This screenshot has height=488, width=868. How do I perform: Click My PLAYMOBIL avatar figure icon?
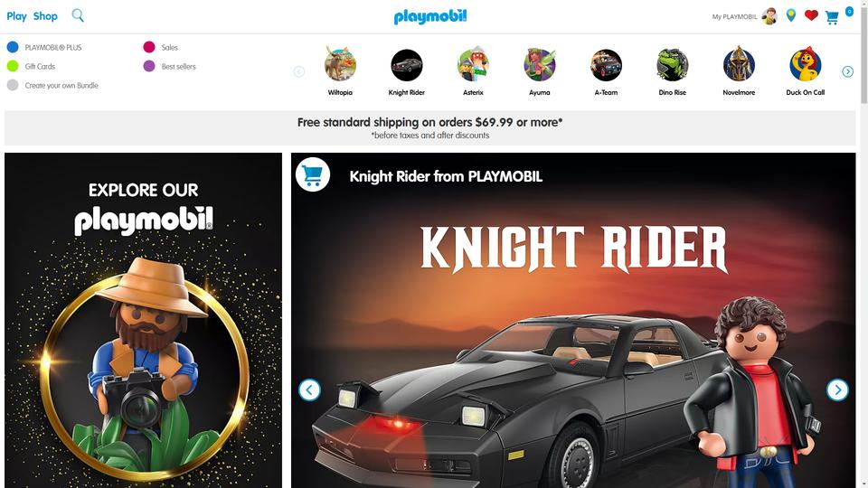[769, 16]
